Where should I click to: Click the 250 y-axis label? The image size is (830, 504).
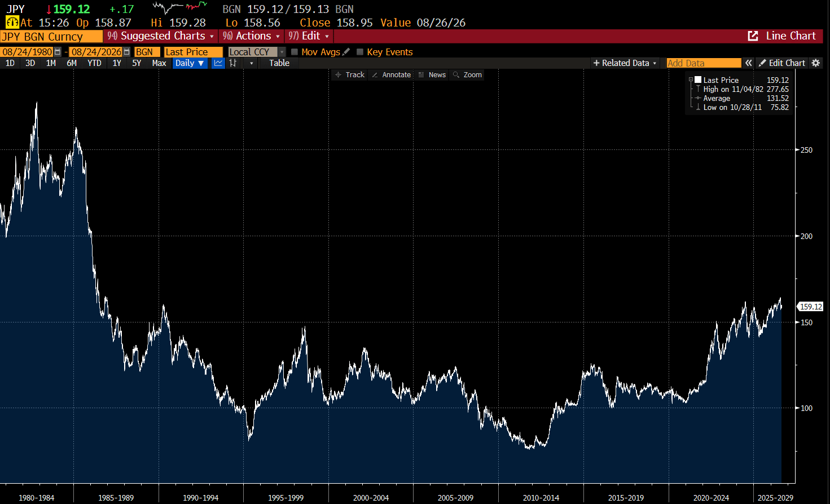tap(807, 150)
